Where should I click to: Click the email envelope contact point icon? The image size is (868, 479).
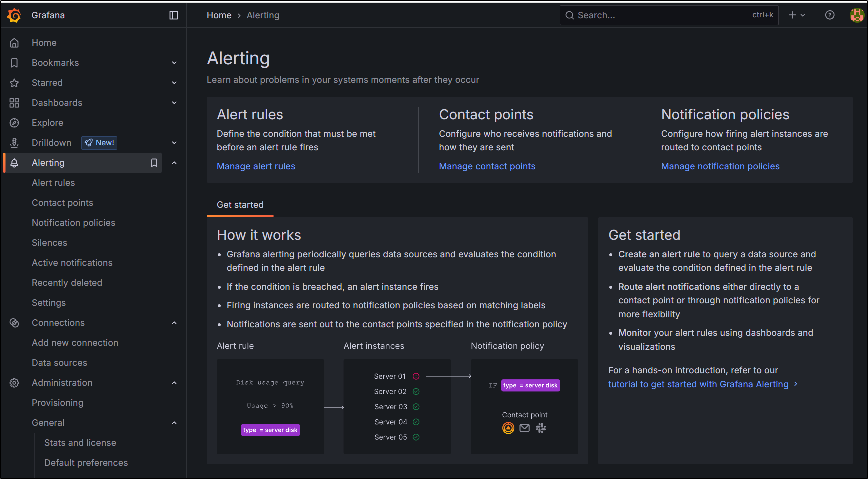524,428
